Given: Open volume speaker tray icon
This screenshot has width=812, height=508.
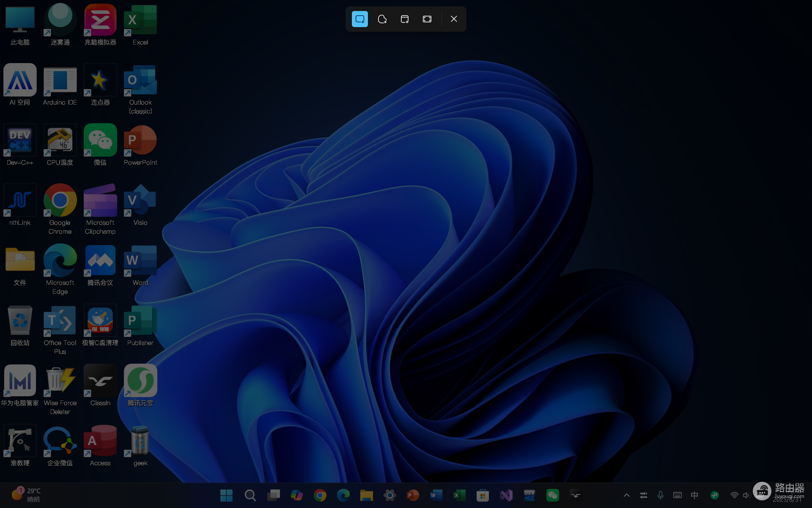Looking at the screenshot, I should (x=746, y=495).
